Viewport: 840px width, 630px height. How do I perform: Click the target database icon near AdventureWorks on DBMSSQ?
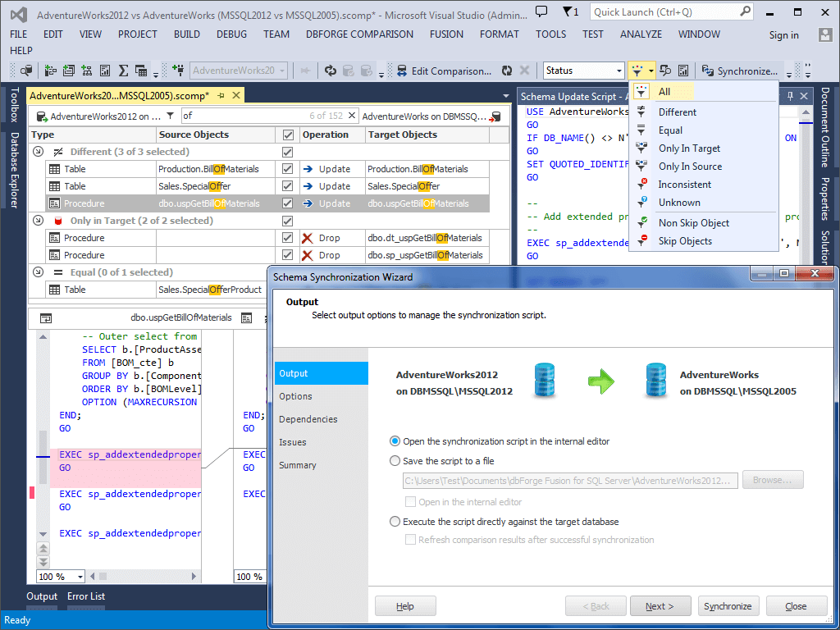click(495, 116)
